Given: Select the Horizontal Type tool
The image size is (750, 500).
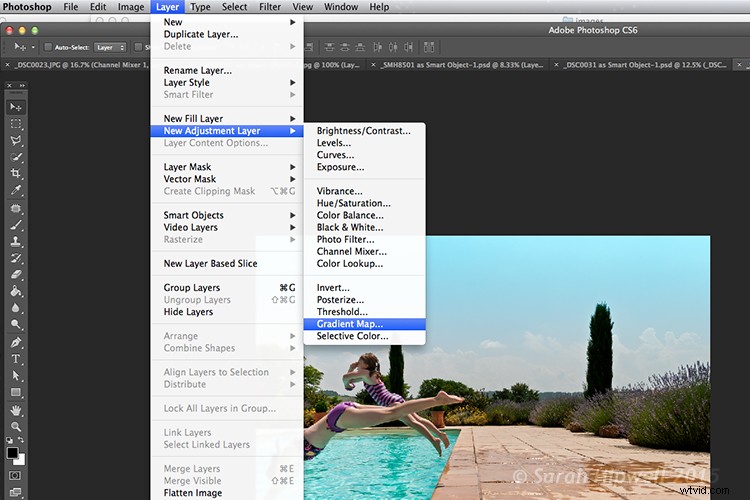Looking at the screenshot, I should coord(16,359).
